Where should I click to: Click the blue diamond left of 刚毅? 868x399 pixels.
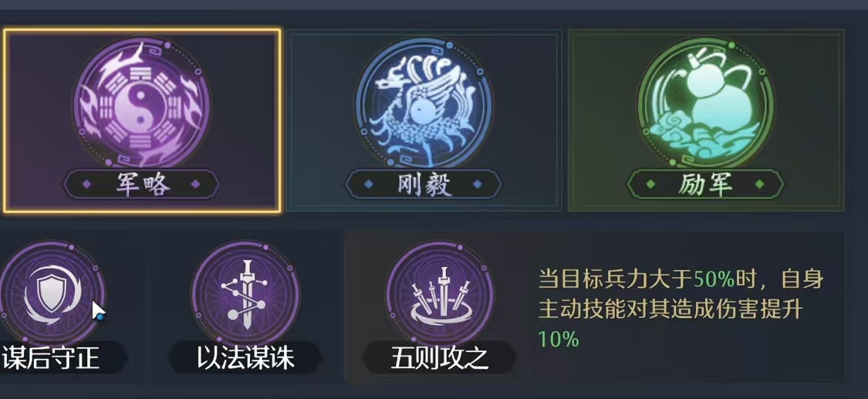[370, 184]
